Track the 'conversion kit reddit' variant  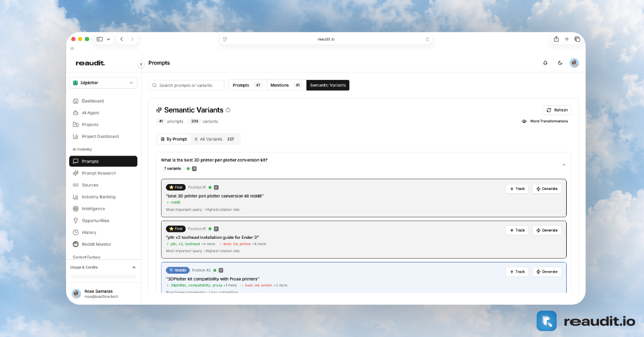tap(517, 189)
